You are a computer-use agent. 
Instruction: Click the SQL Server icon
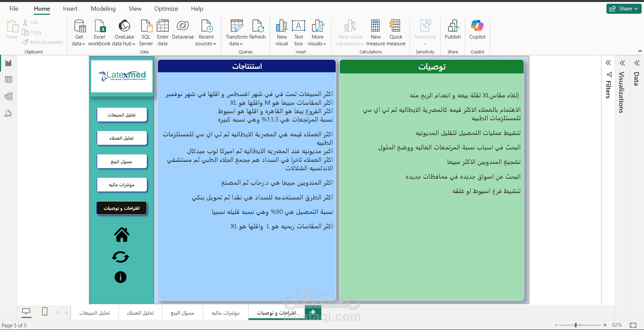(x=146, y=26)
